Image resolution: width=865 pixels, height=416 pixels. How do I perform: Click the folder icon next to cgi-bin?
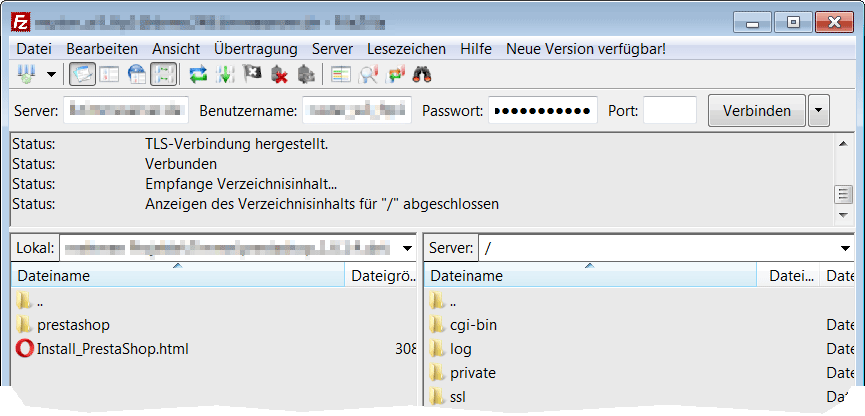437,325
